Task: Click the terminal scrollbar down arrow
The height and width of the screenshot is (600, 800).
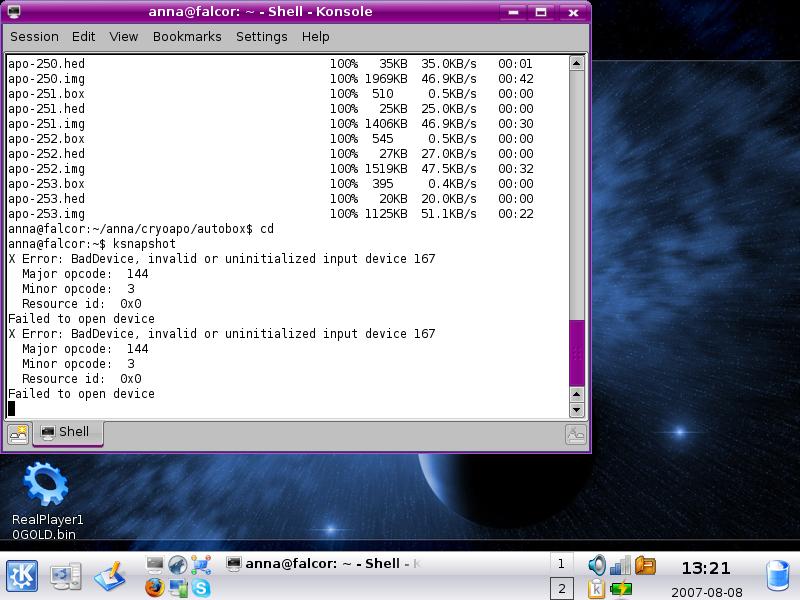Action: (x=577, y=409)
